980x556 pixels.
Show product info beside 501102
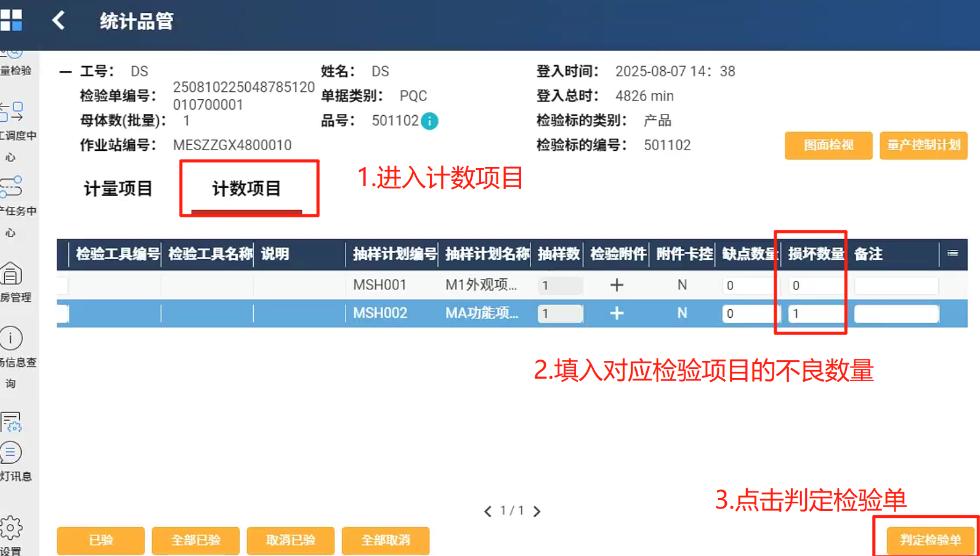pos(429,121)
